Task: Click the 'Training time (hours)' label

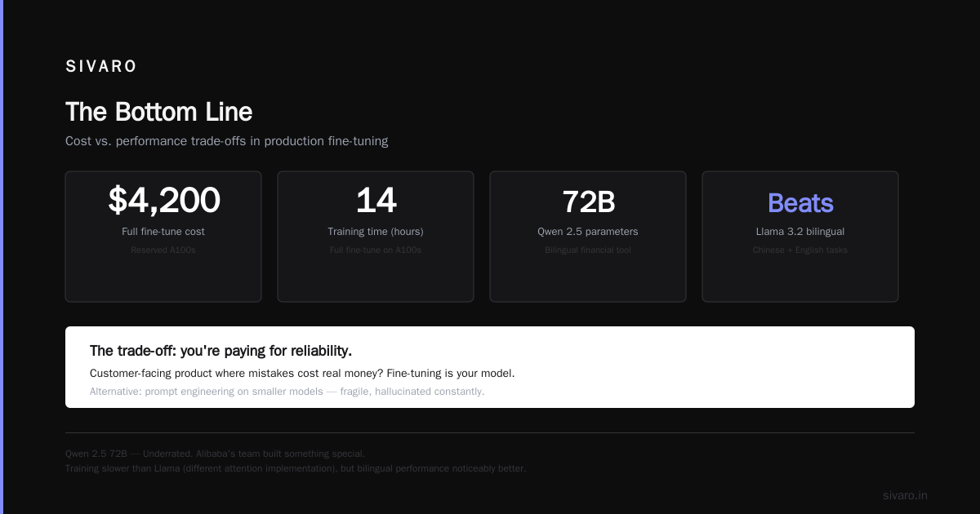Action: point(376,232)
